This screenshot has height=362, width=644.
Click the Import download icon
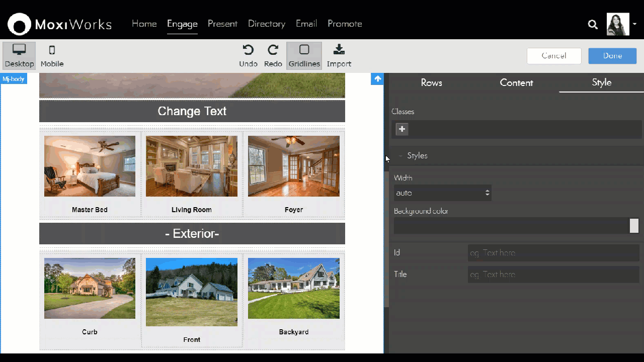click(339, 50)
